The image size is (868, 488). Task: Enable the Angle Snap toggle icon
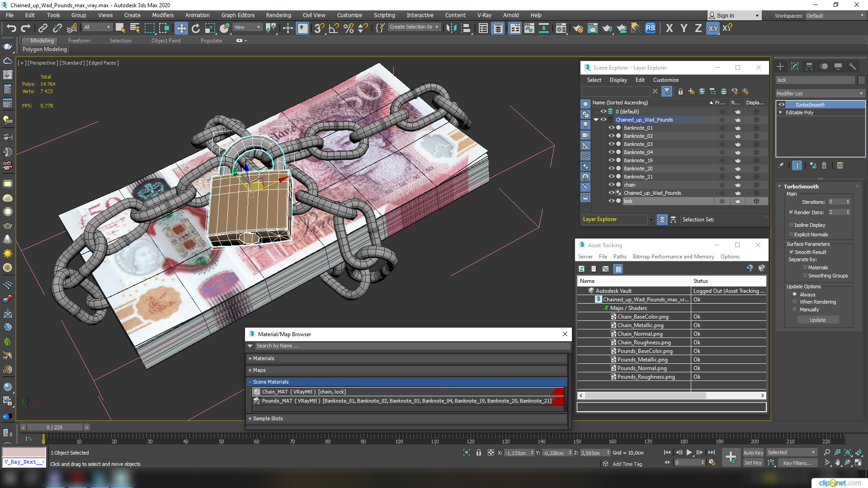(x=334, y=28)
